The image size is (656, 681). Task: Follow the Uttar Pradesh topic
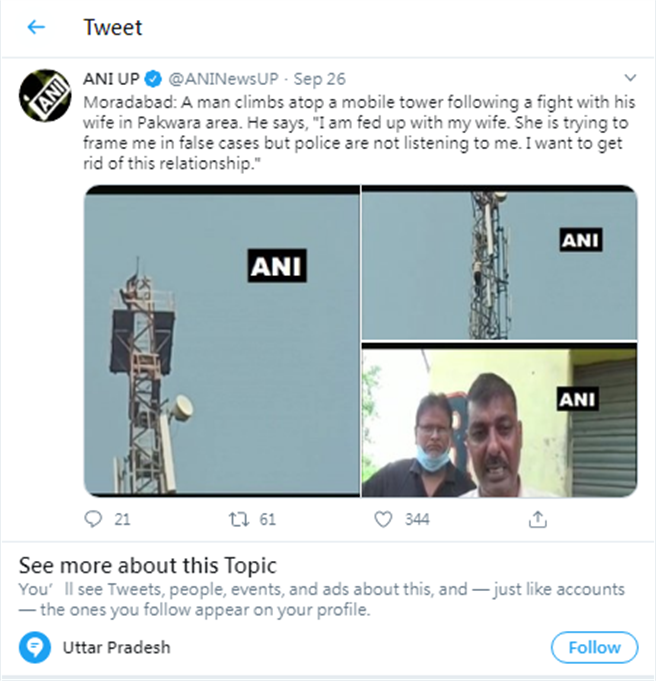[x=594, y=647]
